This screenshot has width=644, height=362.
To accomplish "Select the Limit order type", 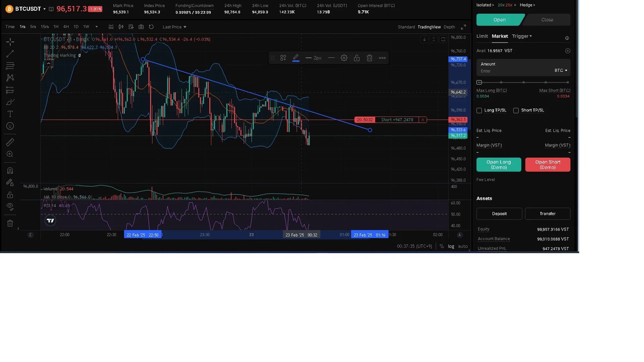I will [482, 36].
